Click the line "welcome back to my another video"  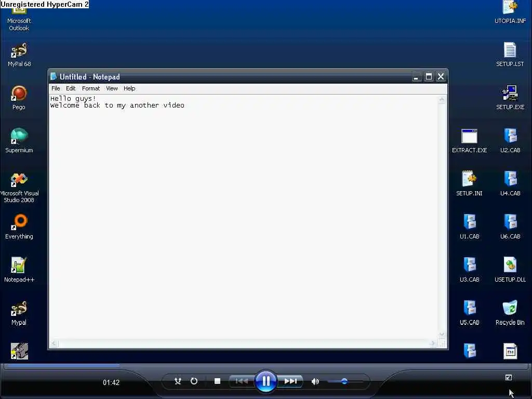point(117,105)
